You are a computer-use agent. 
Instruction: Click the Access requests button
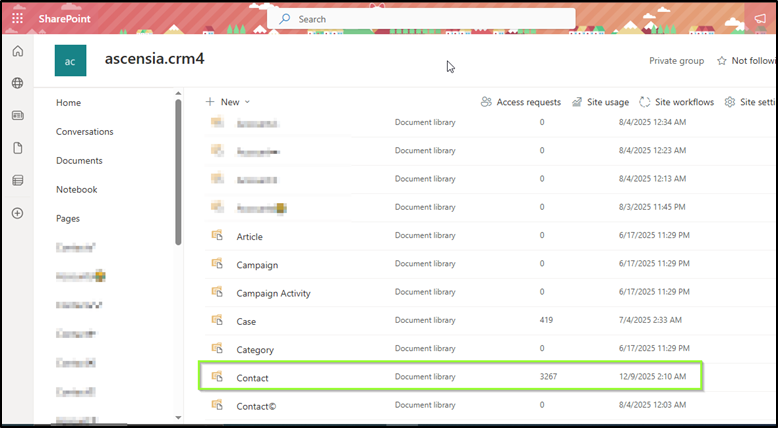(x=519, y=102)
